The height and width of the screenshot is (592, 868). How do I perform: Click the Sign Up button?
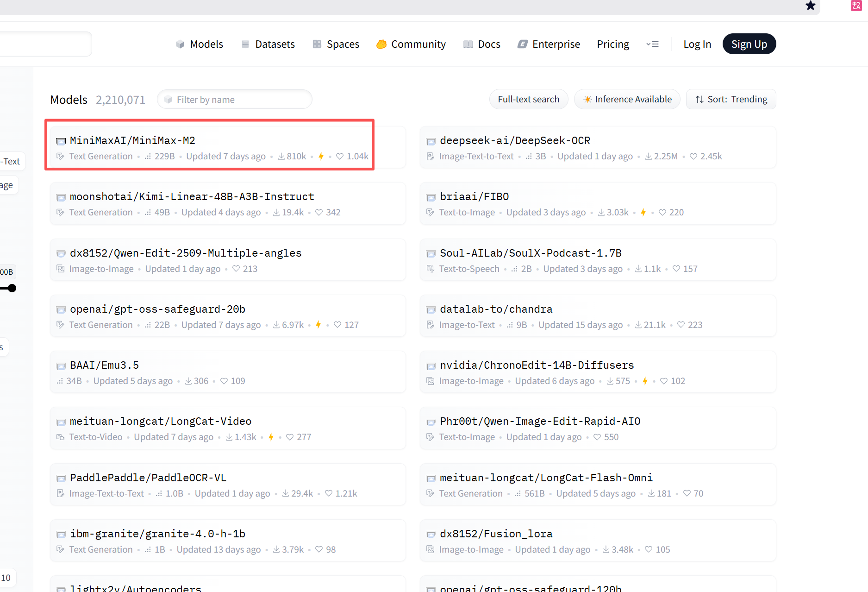pos(749,44)
